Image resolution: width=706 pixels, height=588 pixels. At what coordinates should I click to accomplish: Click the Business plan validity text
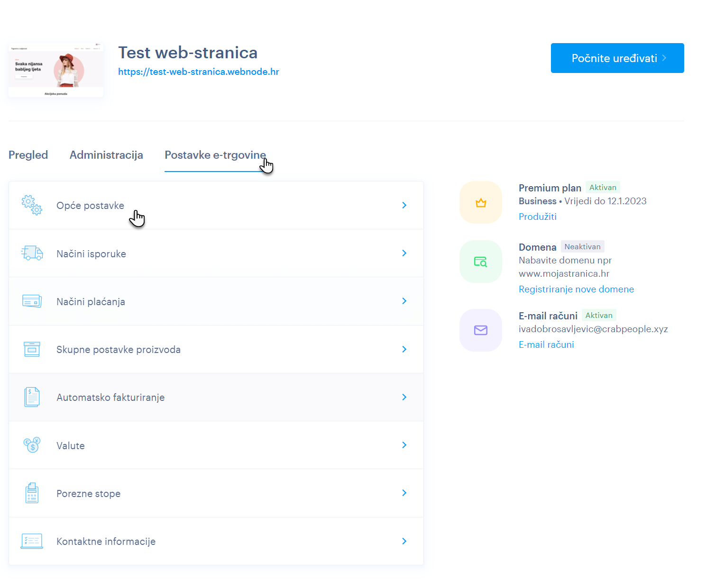(x=583, y=201)
